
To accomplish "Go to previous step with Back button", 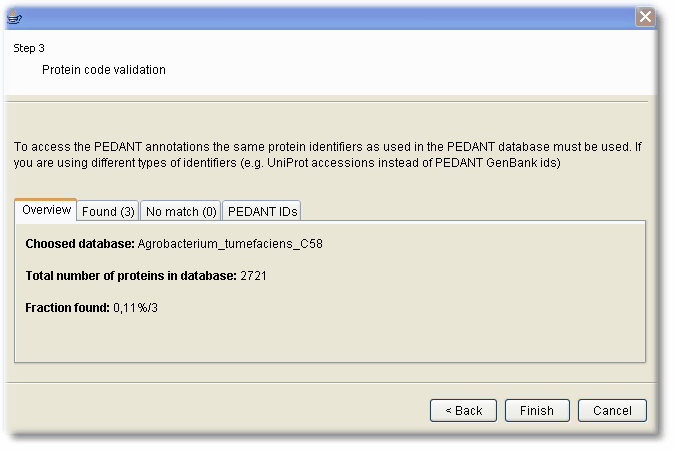I will point(463,410).
